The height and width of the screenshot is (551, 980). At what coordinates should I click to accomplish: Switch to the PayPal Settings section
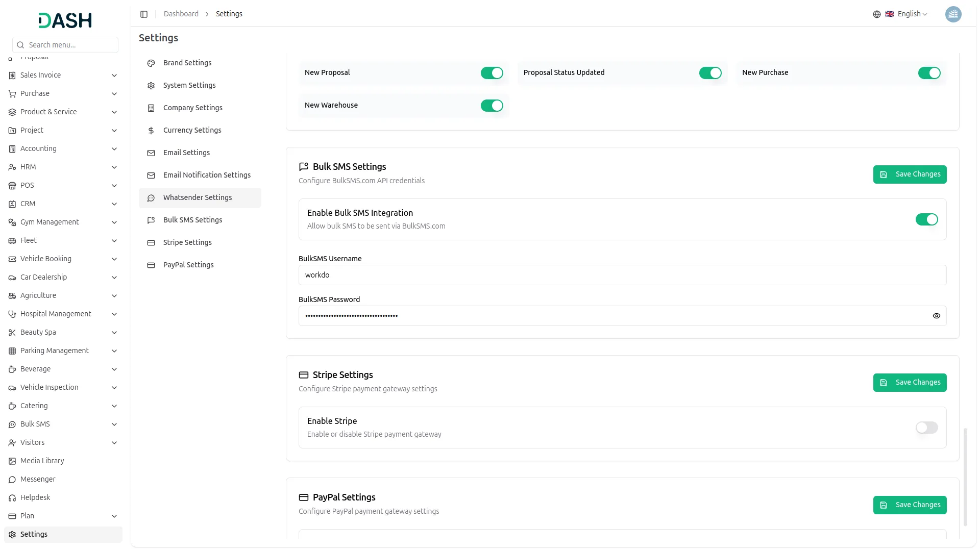(x=188, y=265)
